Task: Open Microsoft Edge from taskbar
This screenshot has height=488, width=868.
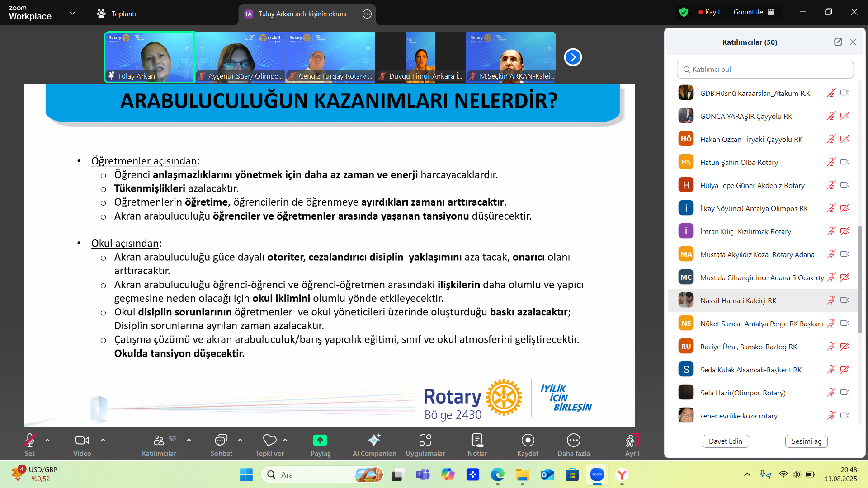Action: 497,474
